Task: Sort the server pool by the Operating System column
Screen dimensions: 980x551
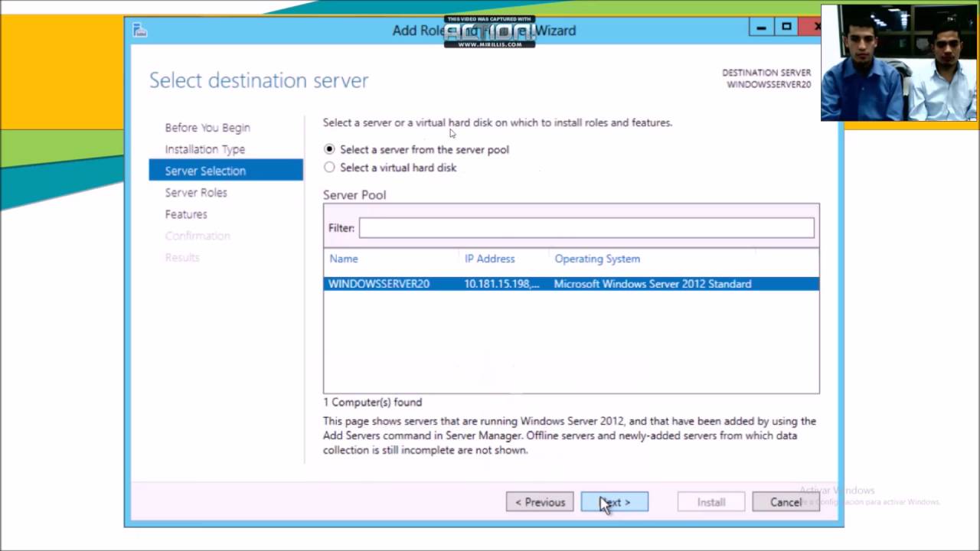Action: click(x=597, y=259)
